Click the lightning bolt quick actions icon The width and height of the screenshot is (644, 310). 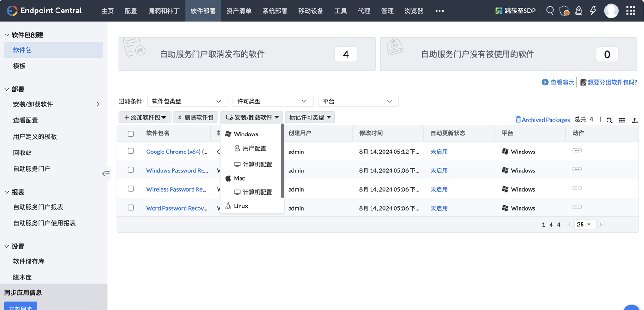593,11
